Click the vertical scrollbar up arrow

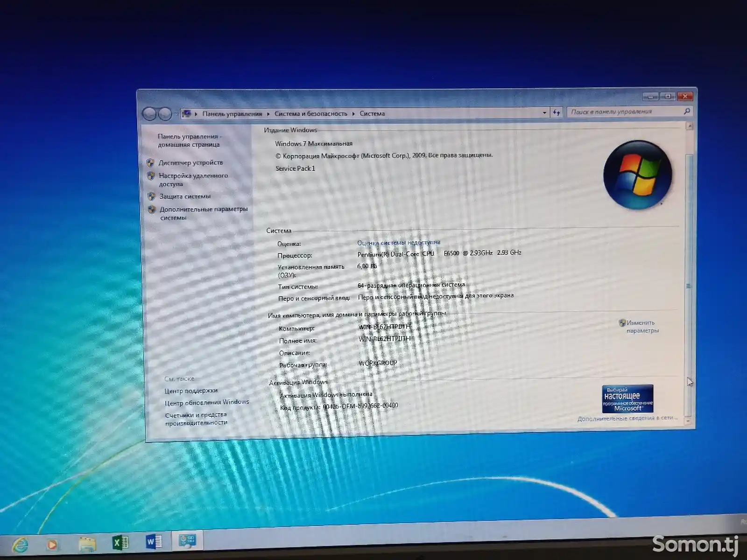click(690, 126)
